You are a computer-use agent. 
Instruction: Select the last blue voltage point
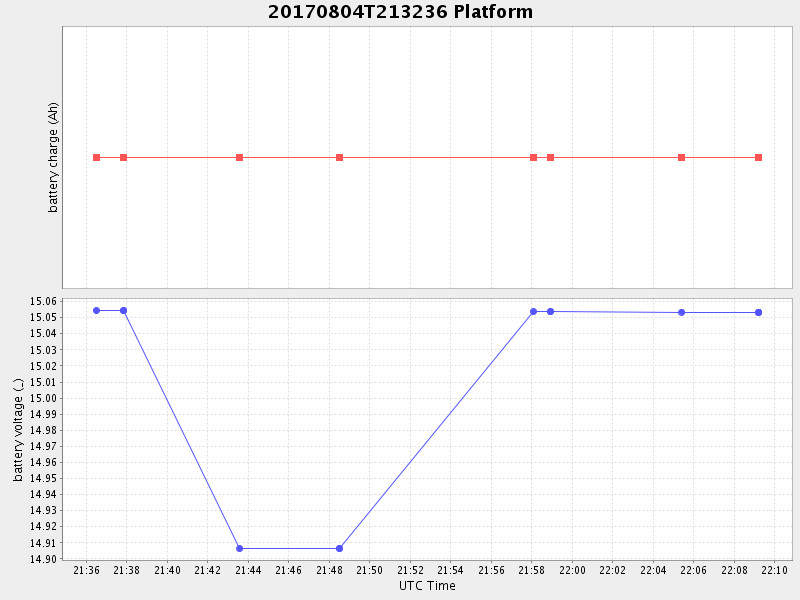[758, 313]
